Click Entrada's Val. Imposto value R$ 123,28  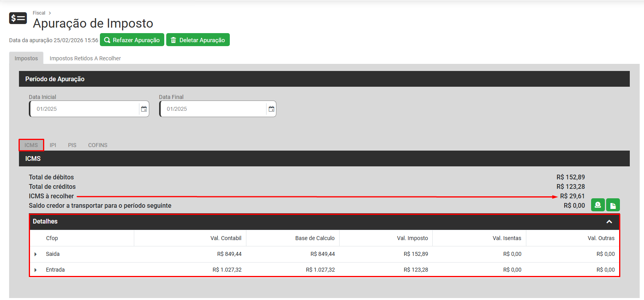coord(416,270)
